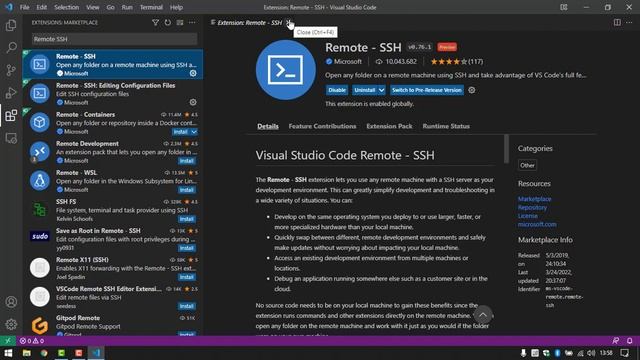The width and height of the screenshot is (640, 360).
Task: Open the Repository resource link
Action: click(532, 207)
